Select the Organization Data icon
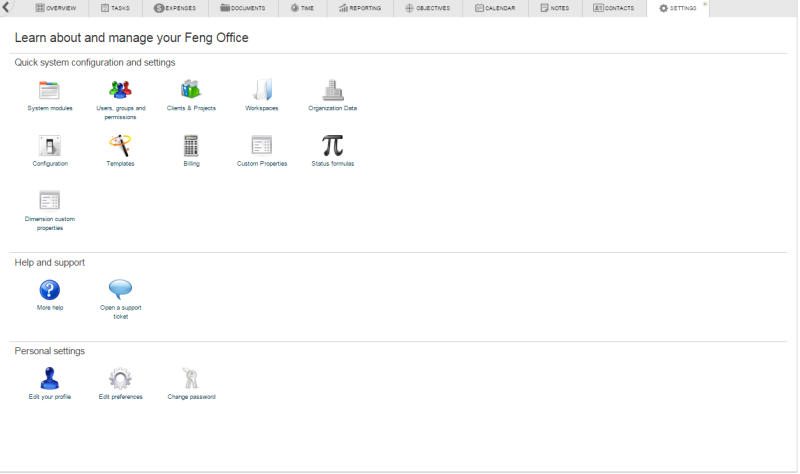This screenshot has width=800, height=474. pos(332,90)
